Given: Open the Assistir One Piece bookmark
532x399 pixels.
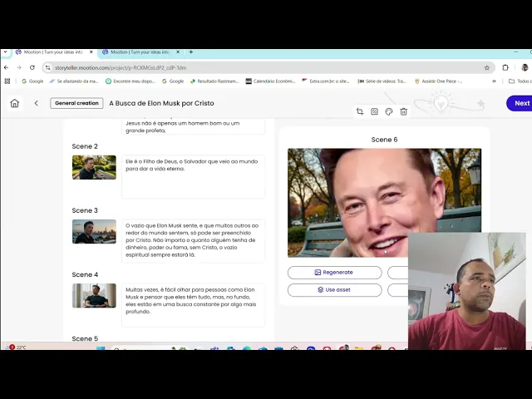Looking at the screenshot, I should pyautogui.click(x=438, y=81).
